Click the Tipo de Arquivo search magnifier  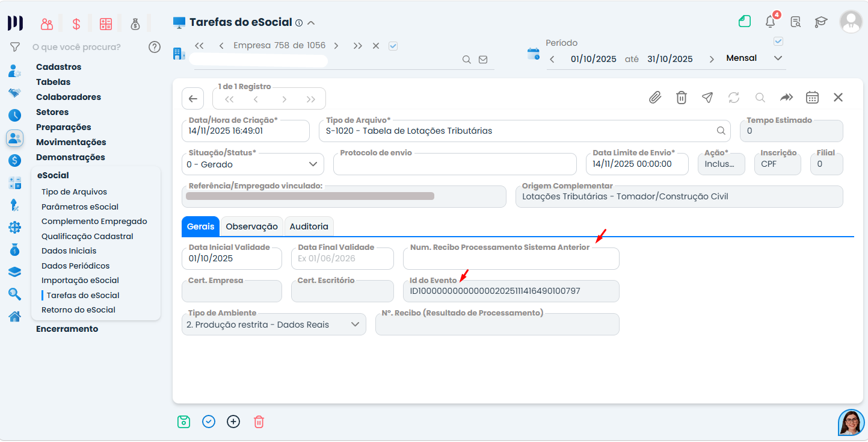721,131
